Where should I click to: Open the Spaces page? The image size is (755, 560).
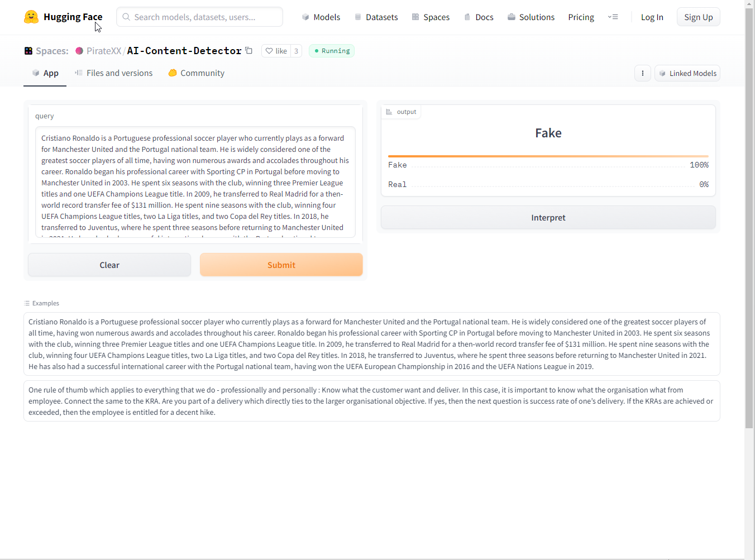click(431, 17)
